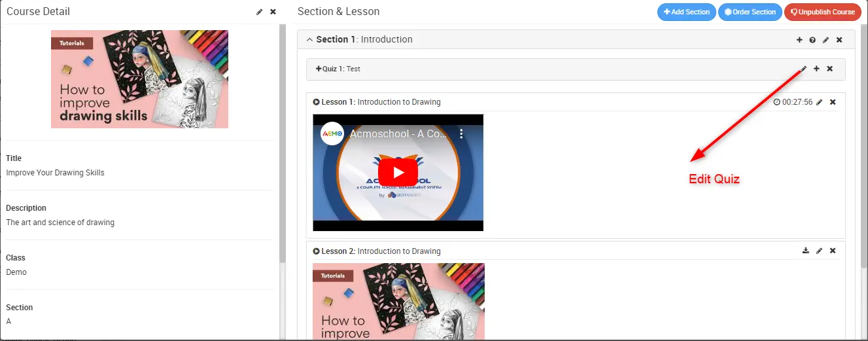This screenshot has height=341, width=868.
Task: Edit Section 1 Introduction with pencil icon
Action: pos(826,40)
